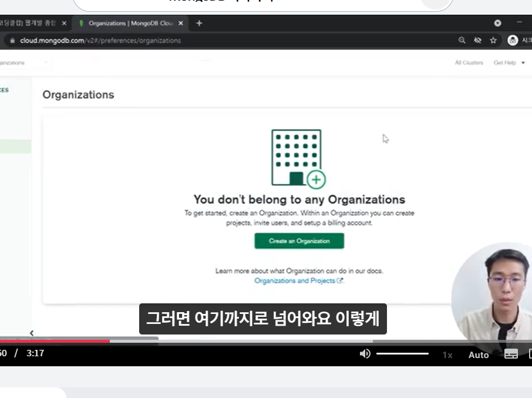This screenshot has height=398, width=532.
Task: Click the lock icon beside the URL
Action: (x=12, y=41)
